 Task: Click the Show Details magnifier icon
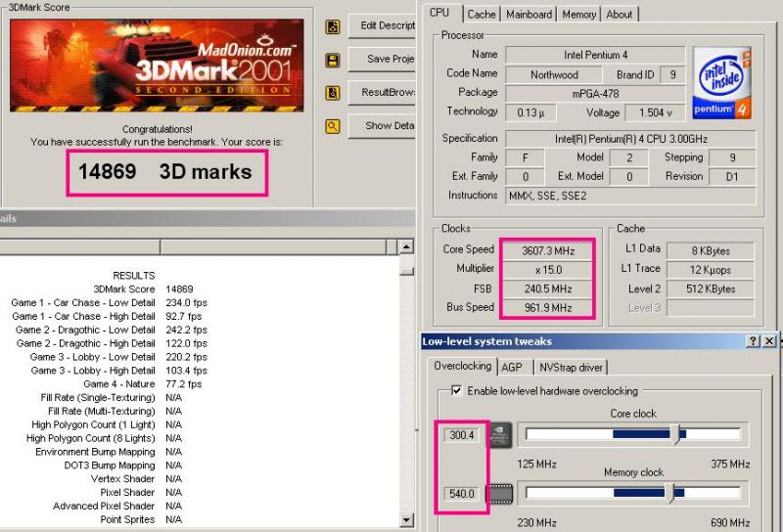tap(333, 126)
